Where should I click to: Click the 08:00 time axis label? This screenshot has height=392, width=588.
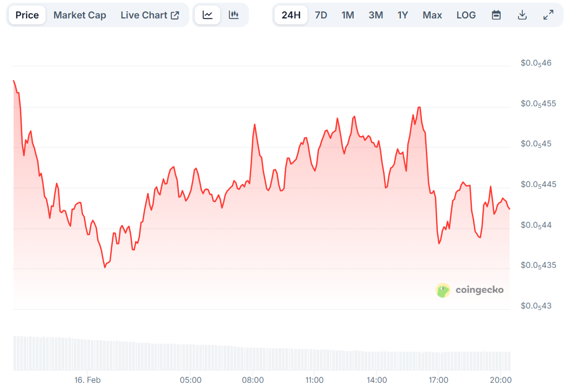coord(253,380)
